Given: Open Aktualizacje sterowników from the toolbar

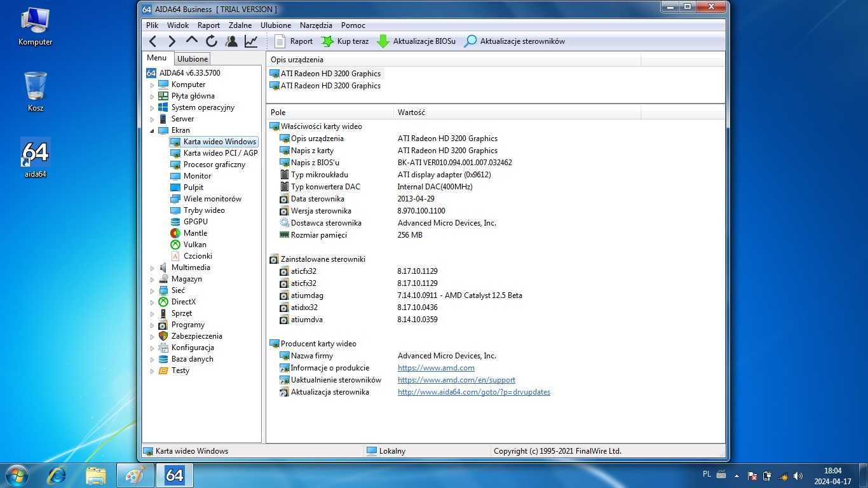Looking at the screenshot, I should (x=515, y=41).
